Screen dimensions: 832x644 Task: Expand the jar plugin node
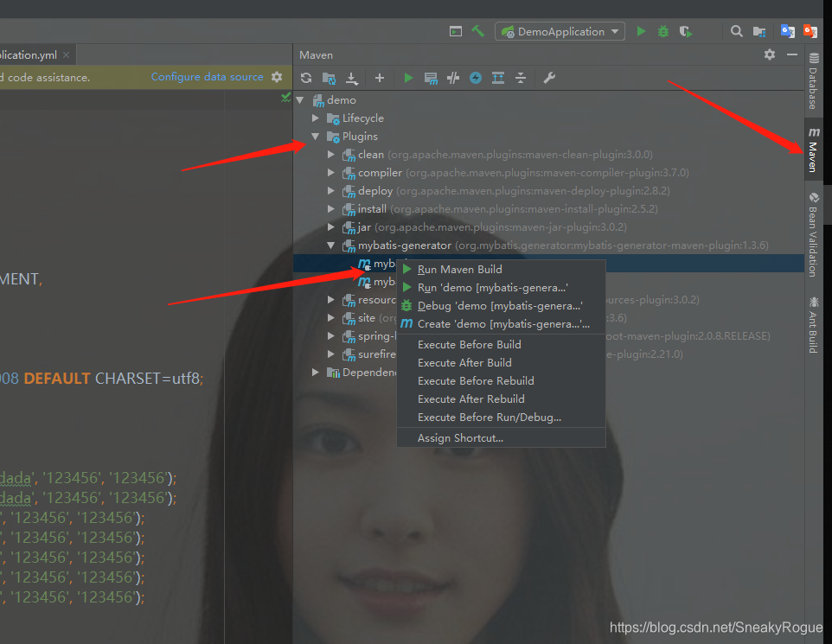pyautogui.click(x=330, y=227)
